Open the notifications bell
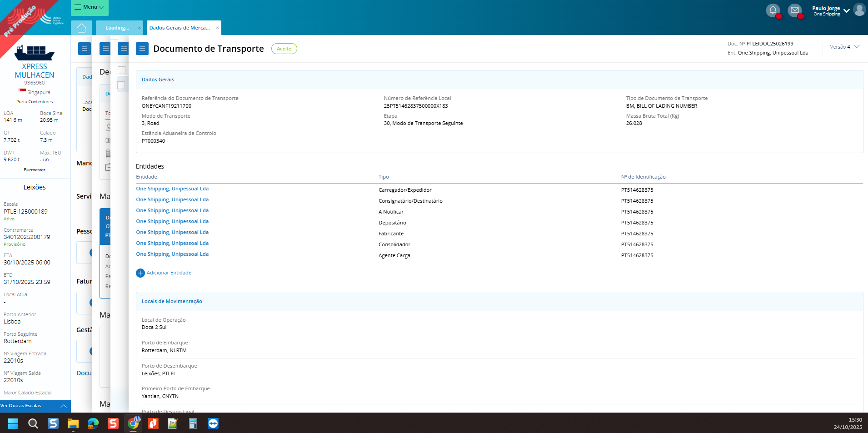 click(773, 10)
